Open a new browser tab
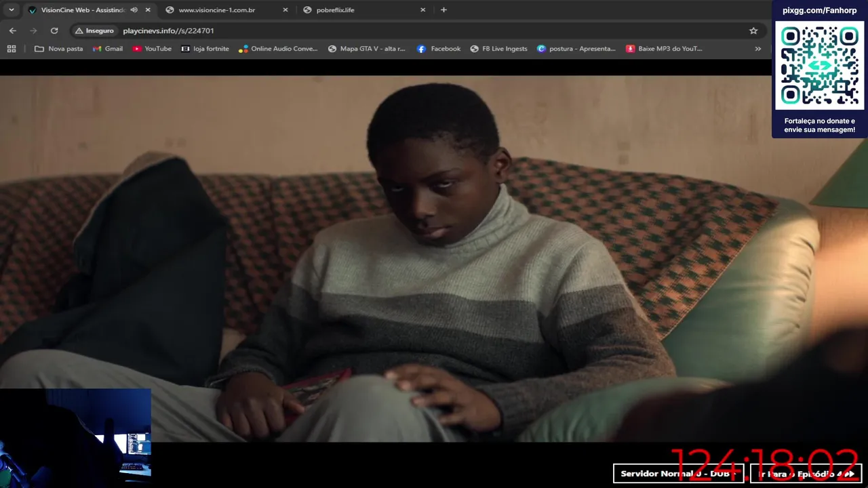Viewport: 868px width, 488px height. pyautogui.click(x=443, y=10)
